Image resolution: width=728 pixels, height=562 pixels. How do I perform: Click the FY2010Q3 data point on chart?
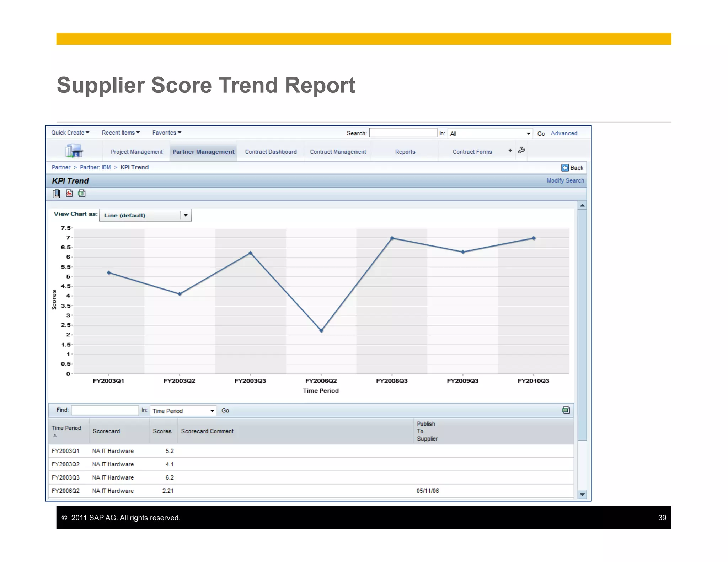point(534,238)
